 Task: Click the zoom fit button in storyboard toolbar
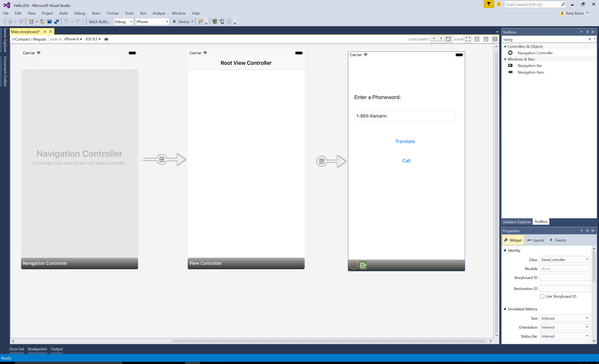tap(468, 39)
